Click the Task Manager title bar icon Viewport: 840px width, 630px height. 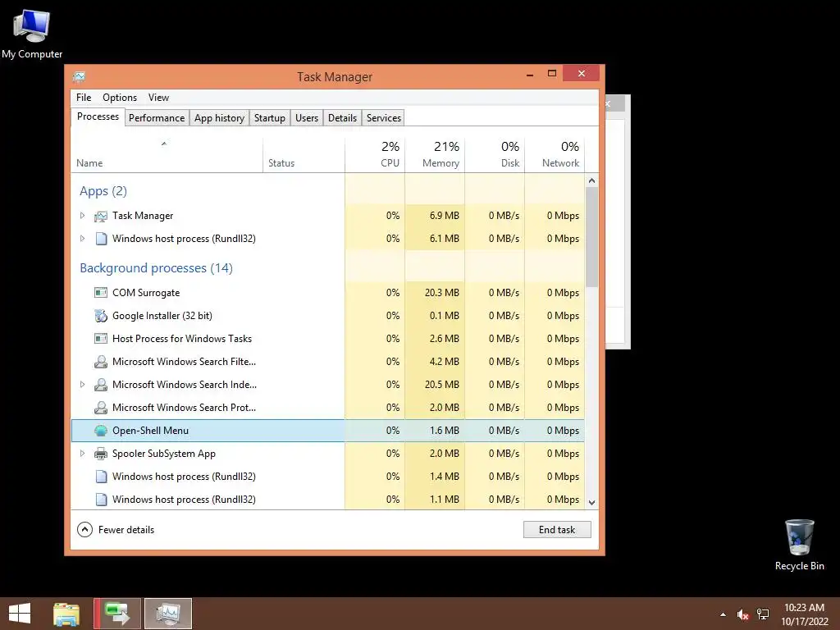click(x=79, y=76)
